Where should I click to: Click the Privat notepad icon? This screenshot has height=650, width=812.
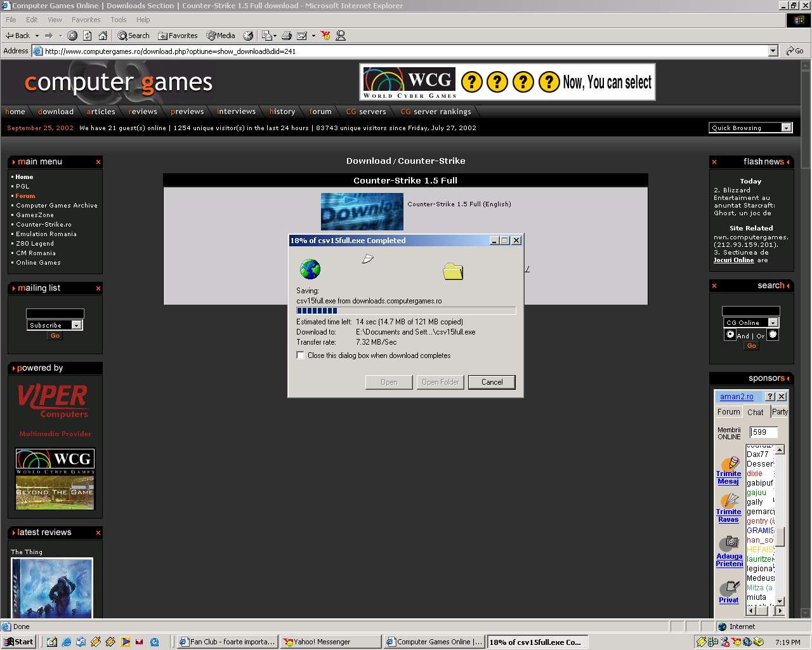tap(730, 588)
